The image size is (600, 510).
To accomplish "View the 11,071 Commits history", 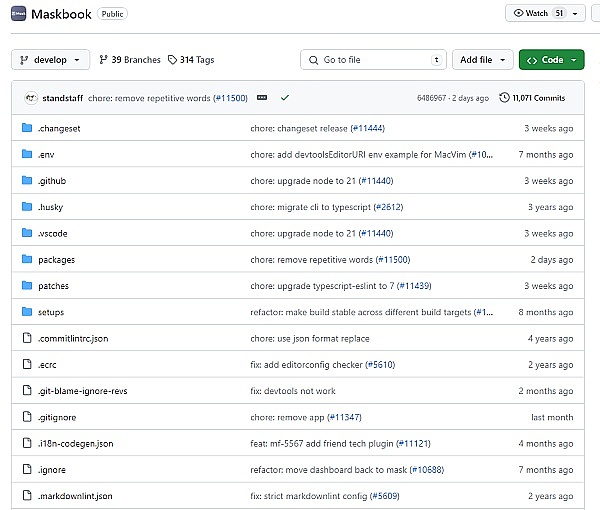I will [x=538, y=98].
